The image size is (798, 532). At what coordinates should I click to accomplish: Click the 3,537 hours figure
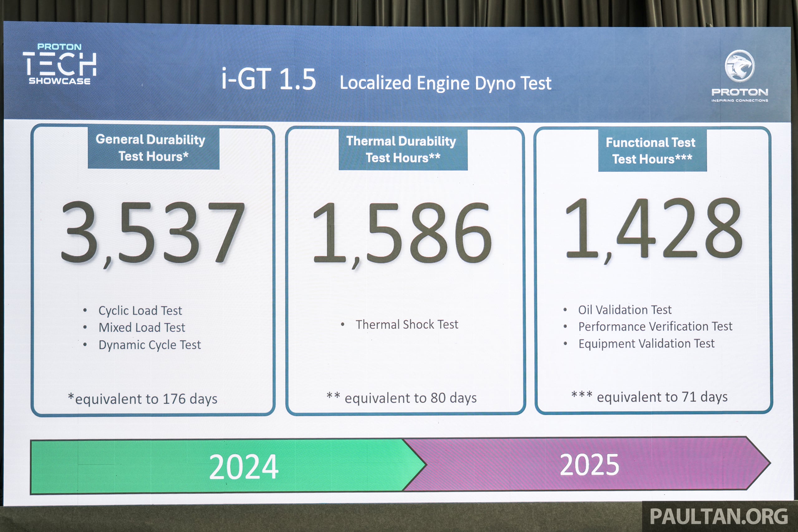pyautogui.click(x=153, y=233)
